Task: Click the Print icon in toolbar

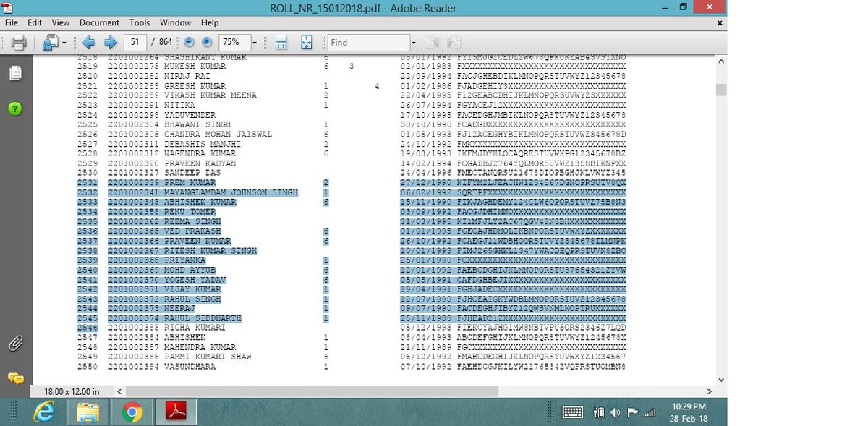Action: [x=19, y=43]
